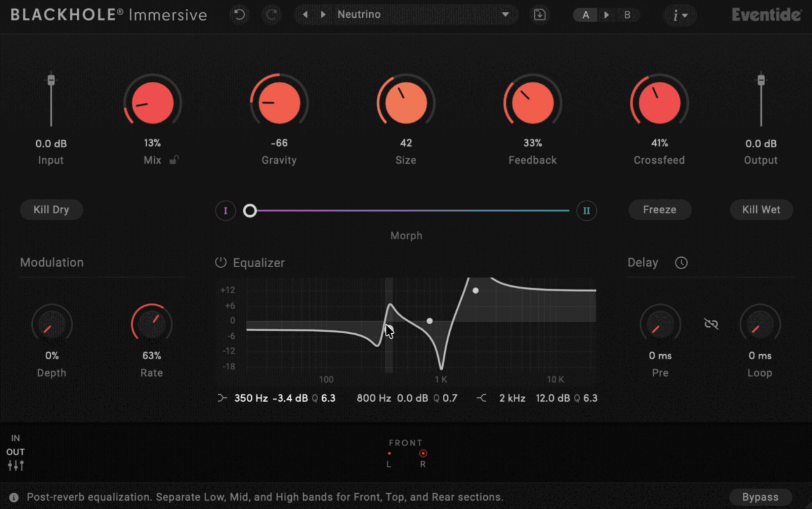The height and width of the screenshot is (509, 812).
Task: Click the Modulation Rate knob
Action: pyautogui.click(x=152, y=325)
